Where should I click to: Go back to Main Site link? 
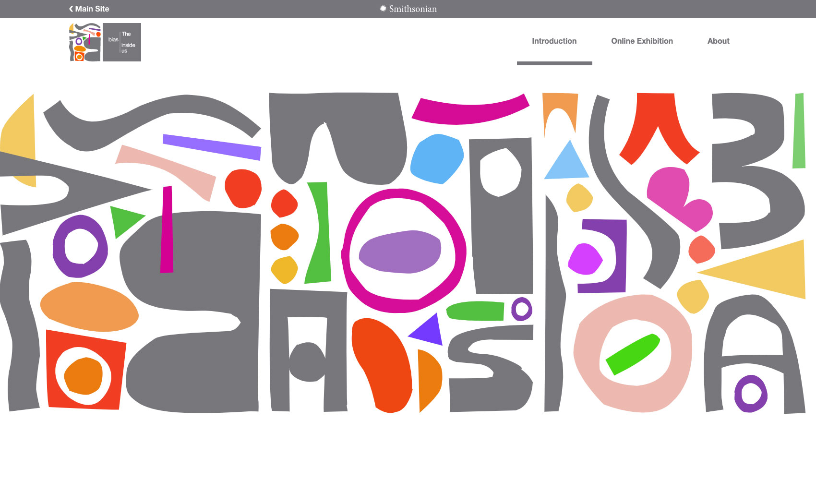pyautogui.click(x=92, y=9)
